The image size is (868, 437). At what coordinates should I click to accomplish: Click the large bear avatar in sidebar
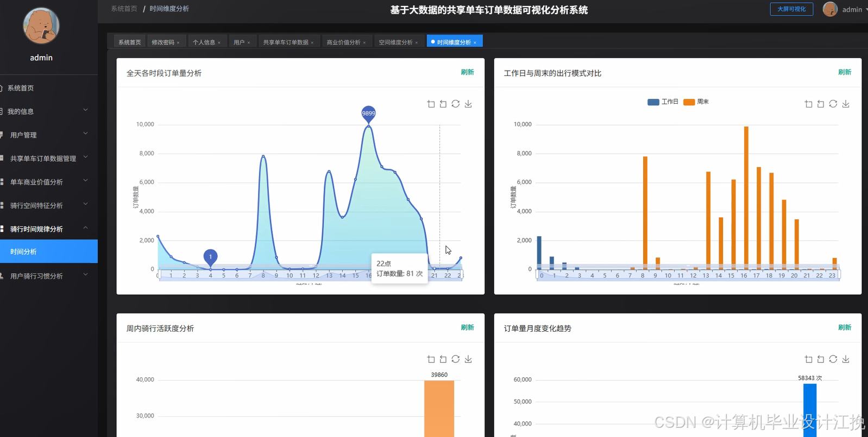(x=41, y=26)
